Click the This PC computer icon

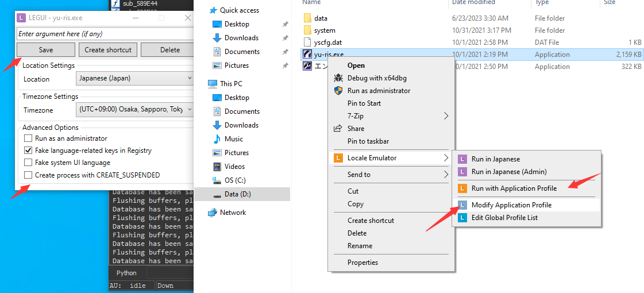(x=213, y=84)
